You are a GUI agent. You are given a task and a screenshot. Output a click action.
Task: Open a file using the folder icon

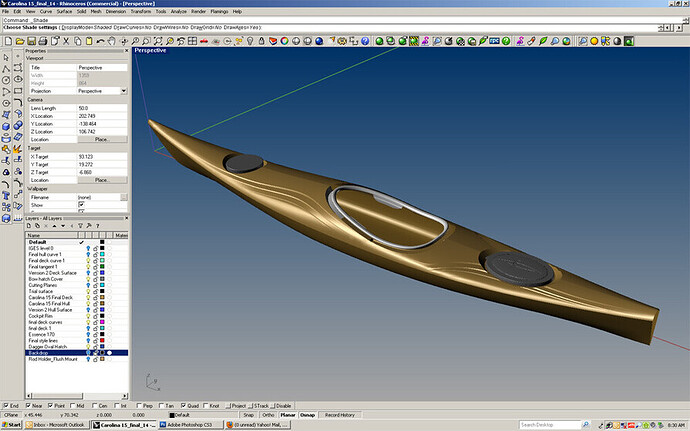[x=20, y=41]
